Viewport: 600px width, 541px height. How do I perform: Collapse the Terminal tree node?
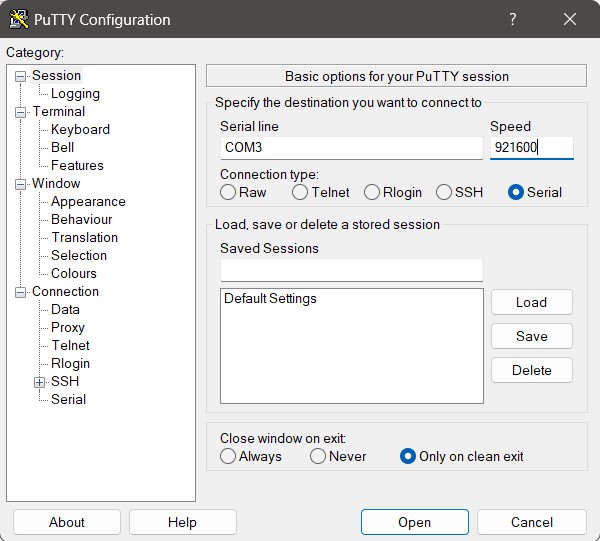pyautogui.click(x=20, y=112)
